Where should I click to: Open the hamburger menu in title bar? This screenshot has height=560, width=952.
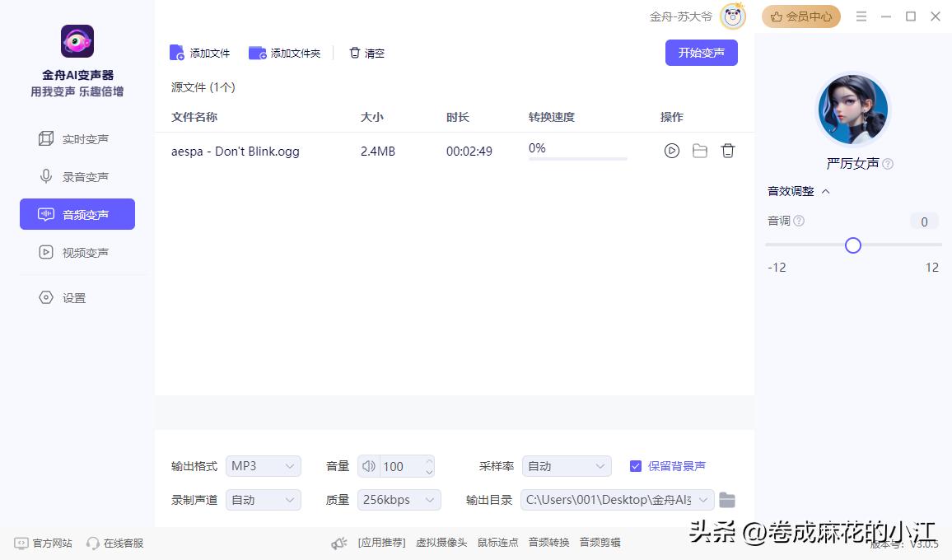coord(861,16)
